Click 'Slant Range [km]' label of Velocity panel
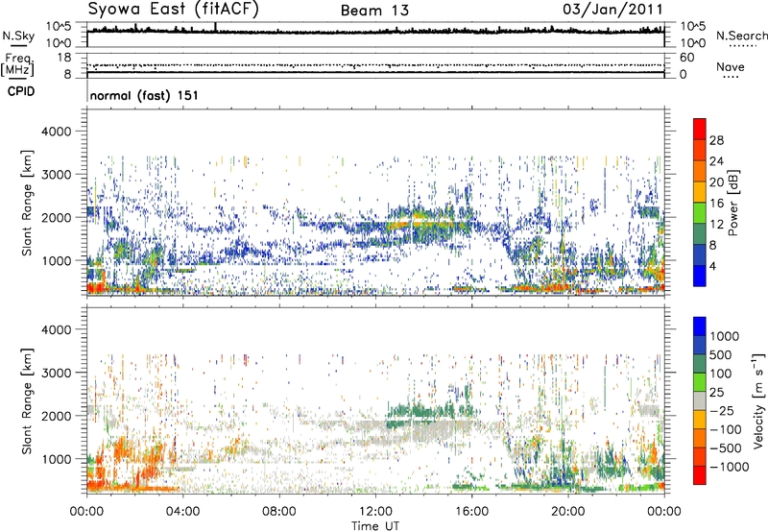This screenshot has width=768, height=532. (x=27, y=401)
